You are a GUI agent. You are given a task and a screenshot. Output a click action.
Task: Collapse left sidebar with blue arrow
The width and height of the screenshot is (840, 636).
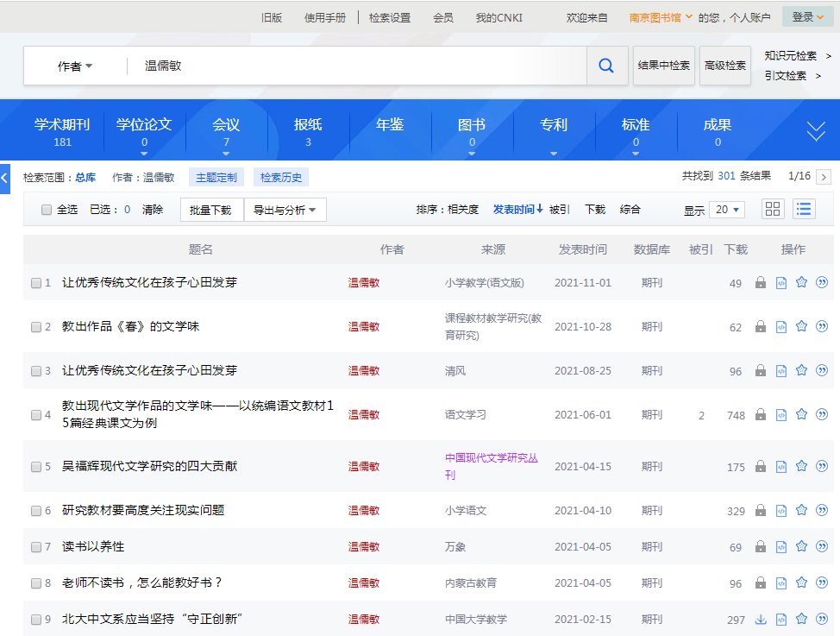point(5,179)
